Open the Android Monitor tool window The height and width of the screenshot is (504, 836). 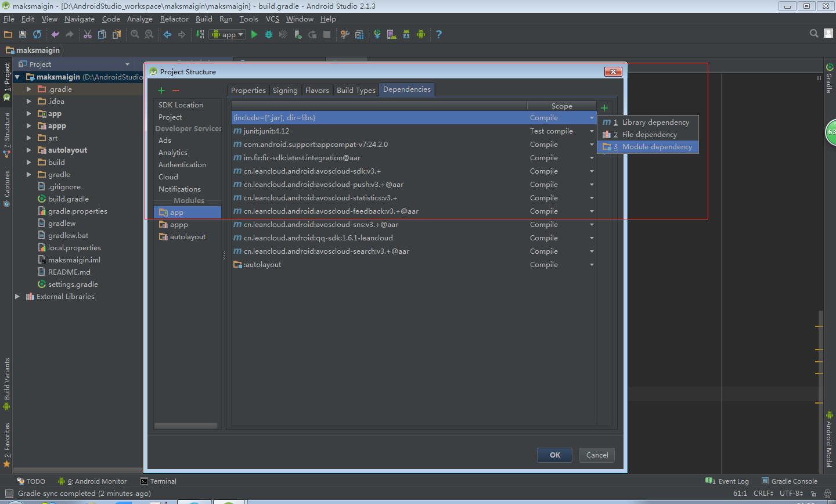(x=92, y=481)
